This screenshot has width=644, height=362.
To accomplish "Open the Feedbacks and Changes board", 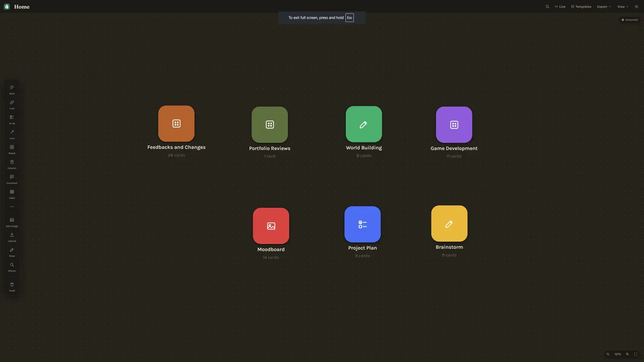I will point(176,124).
